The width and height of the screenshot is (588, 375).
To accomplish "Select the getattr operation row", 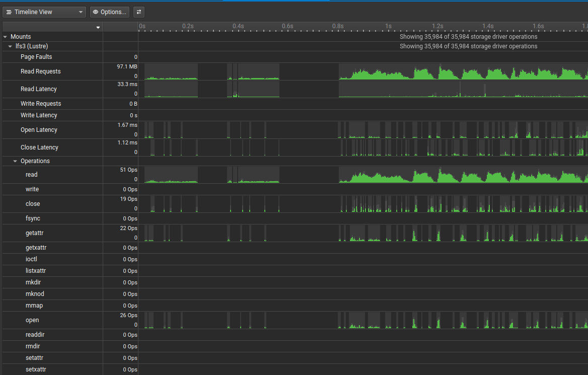I will 35,233.
